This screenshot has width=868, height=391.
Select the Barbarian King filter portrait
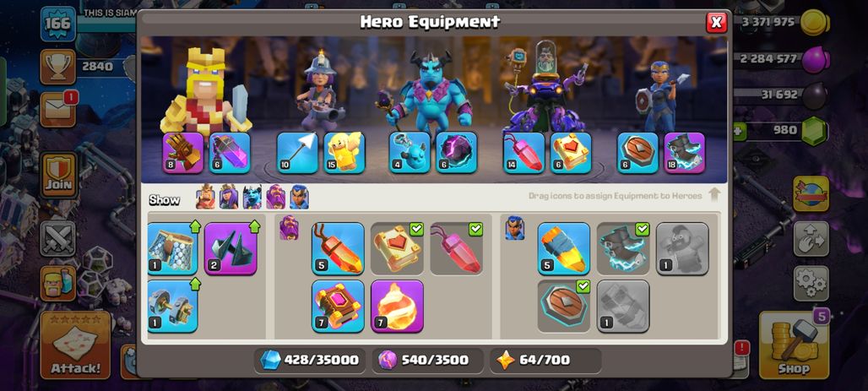(x=205, y=197)
